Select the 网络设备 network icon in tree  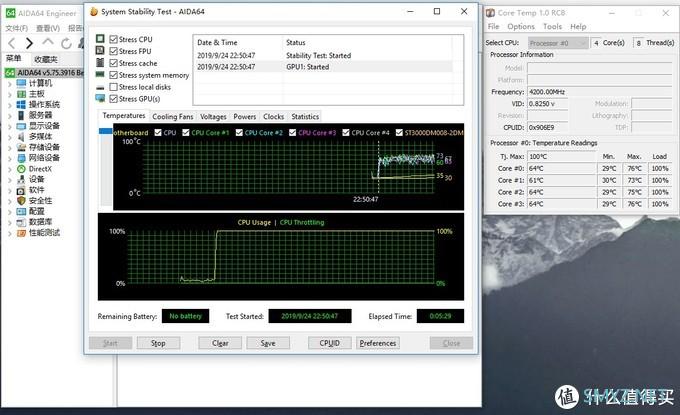[21, 158]
